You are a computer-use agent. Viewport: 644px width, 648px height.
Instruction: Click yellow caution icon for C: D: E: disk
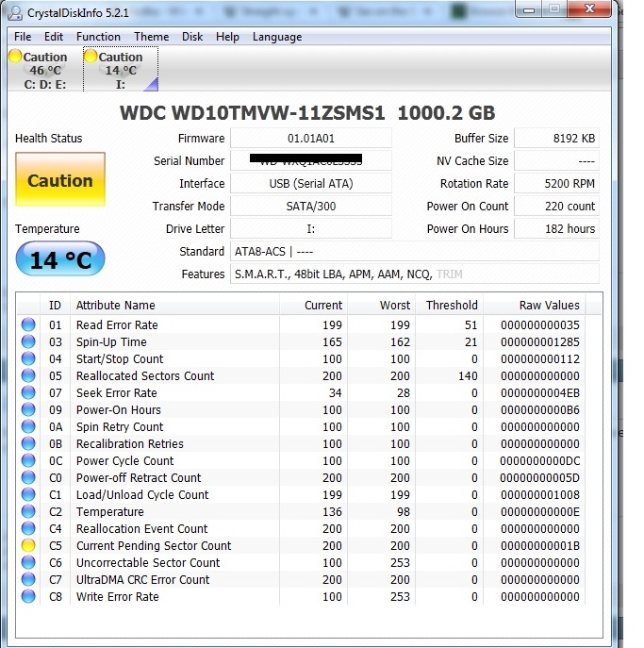(15, 58)
